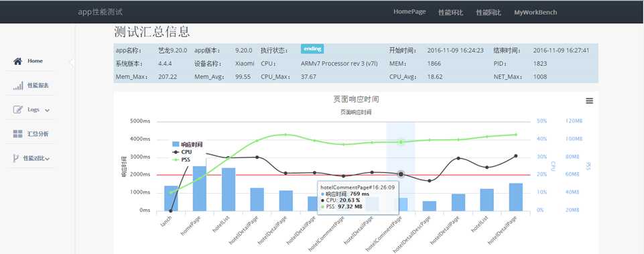Click the PID value 1823
This screenshot has width=644, height=254.
point(539,64)
